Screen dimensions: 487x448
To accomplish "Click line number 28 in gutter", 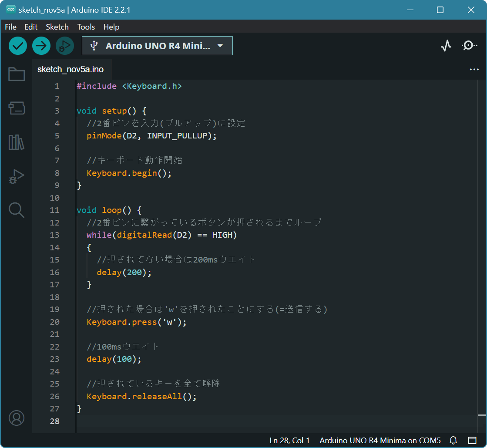I will click(x=55, y=421).
